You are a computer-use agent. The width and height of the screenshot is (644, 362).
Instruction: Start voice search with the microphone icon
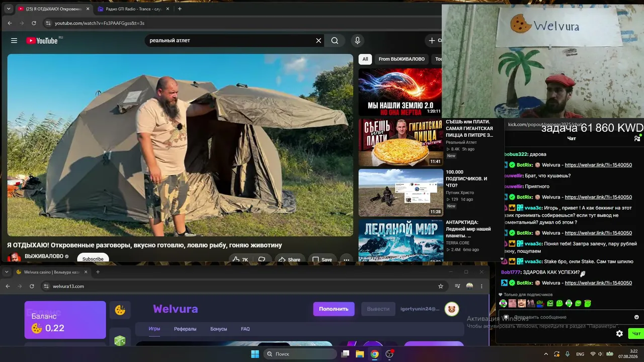357,41
